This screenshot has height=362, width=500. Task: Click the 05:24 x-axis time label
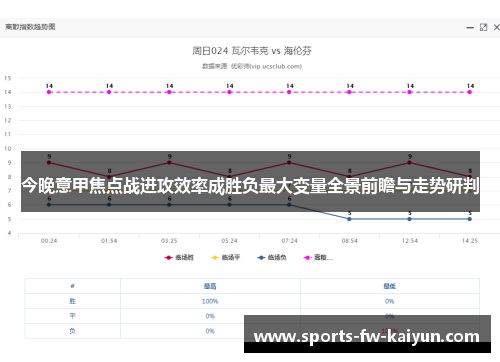coord(229,241)
